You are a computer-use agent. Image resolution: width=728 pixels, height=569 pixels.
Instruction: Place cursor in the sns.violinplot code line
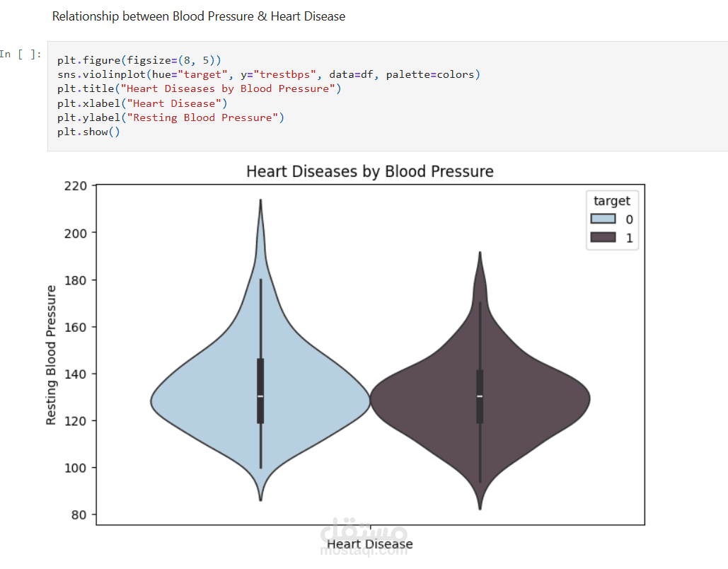click(x=269, y=74)
